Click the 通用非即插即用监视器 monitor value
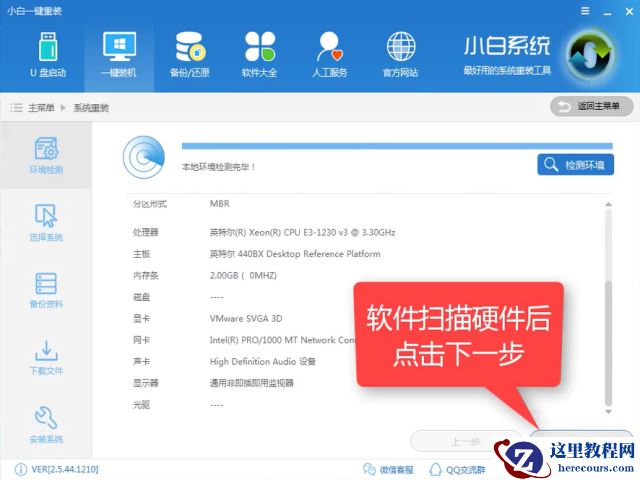The image size is (640, 480). 251,383
